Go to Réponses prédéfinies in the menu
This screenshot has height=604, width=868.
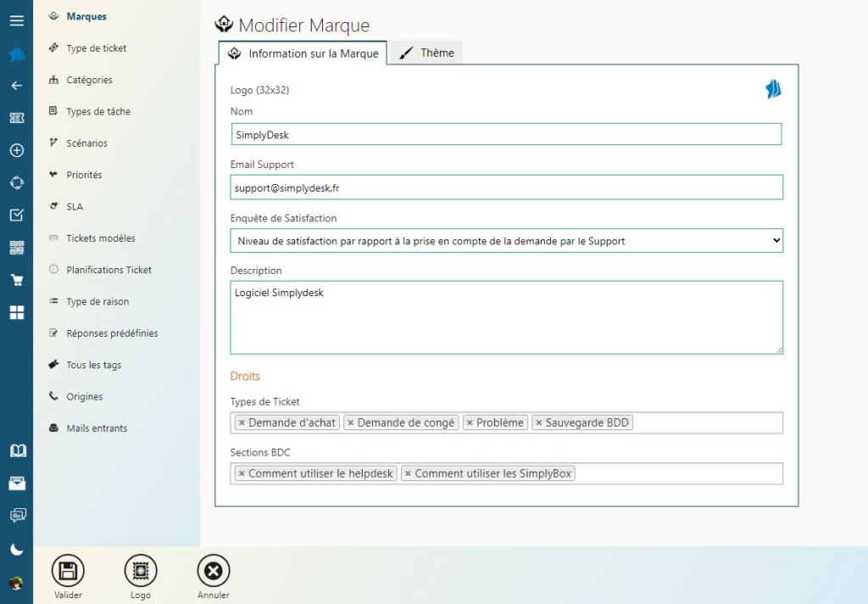pos(112,333)
